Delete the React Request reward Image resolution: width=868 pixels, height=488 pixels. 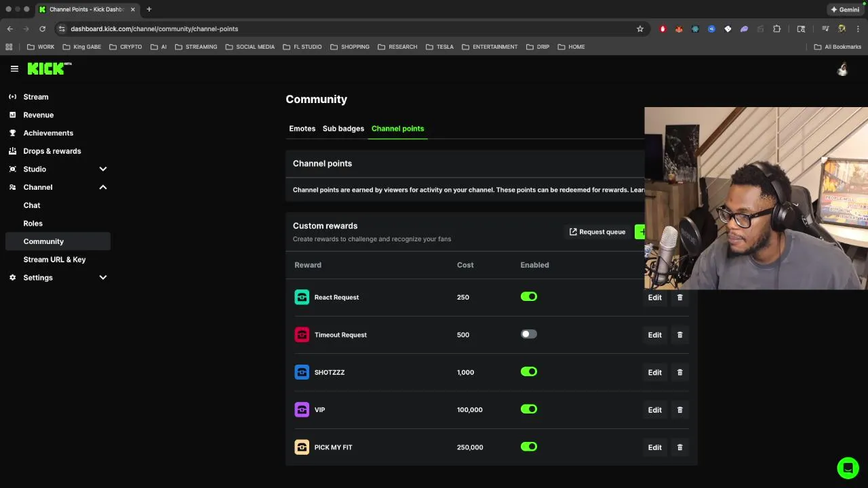tap(680, 298)
